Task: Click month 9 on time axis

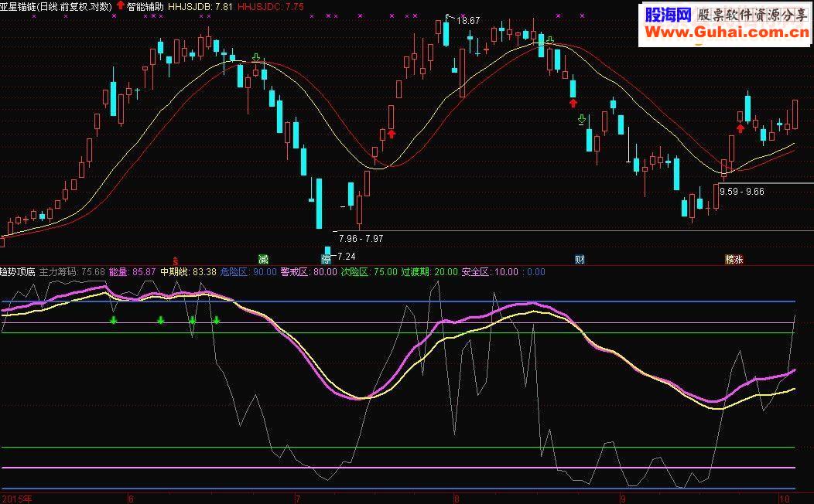Action: pyautogui.click(x=624, y=499)
